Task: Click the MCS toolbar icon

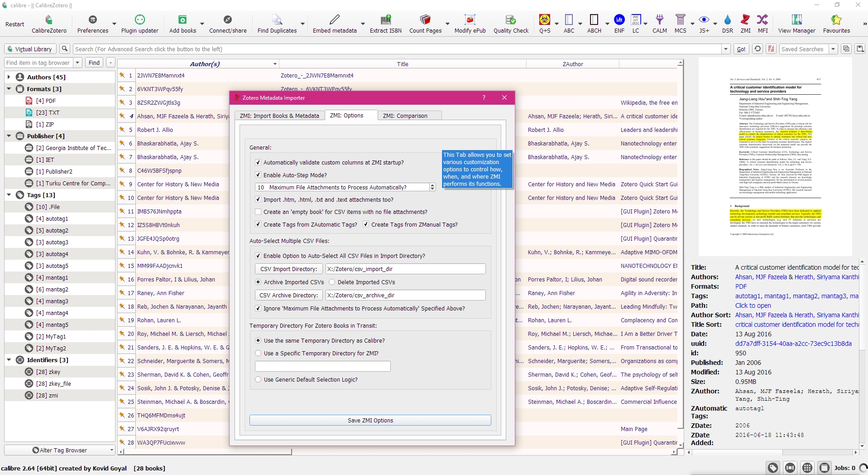Action: (x=680, y=24)
